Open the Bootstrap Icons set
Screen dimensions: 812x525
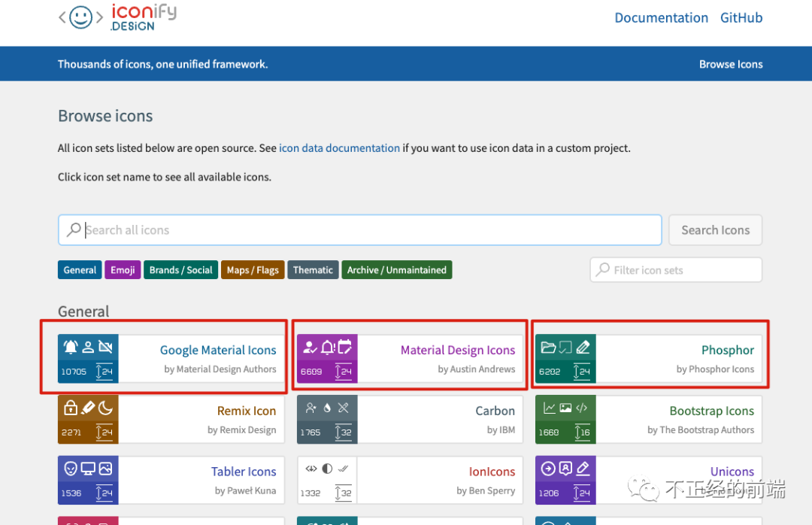pyautogui.click(x=711, y=411)
